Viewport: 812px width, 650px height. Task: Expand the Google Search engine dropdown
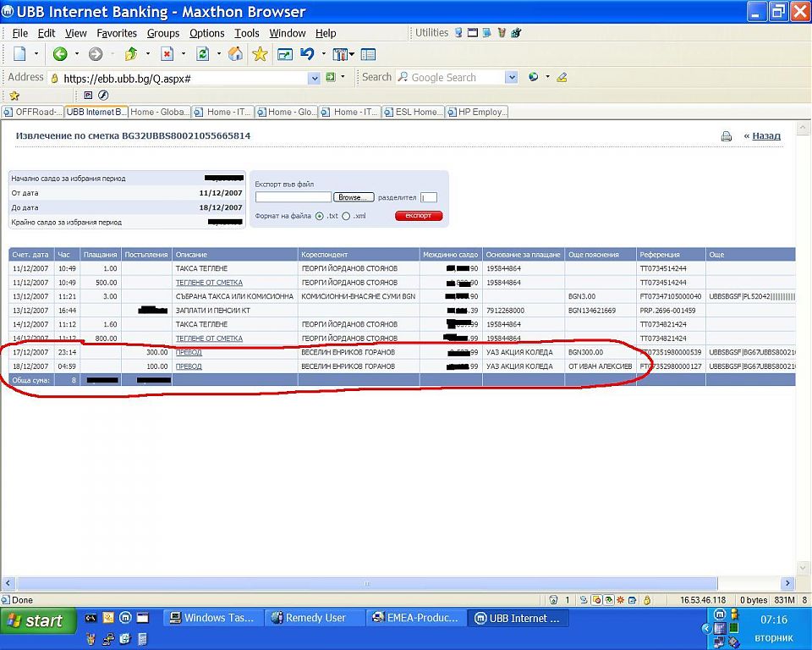coord(511,77)
